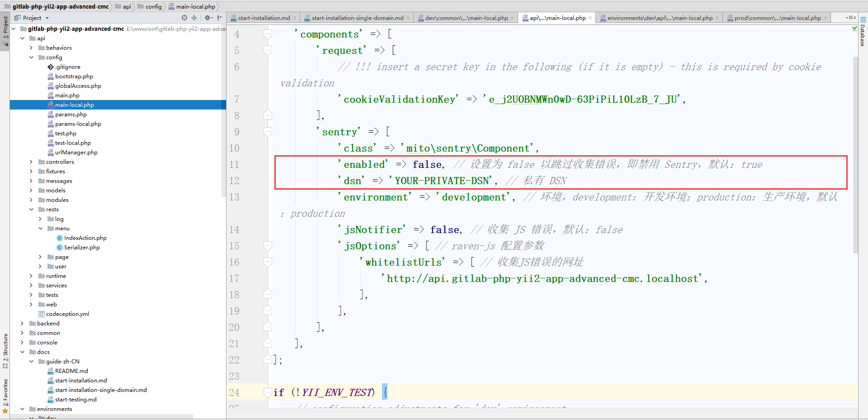This screenshot has height=420, width=868.
Task: Expand the controllers folder
Action: 31,162
